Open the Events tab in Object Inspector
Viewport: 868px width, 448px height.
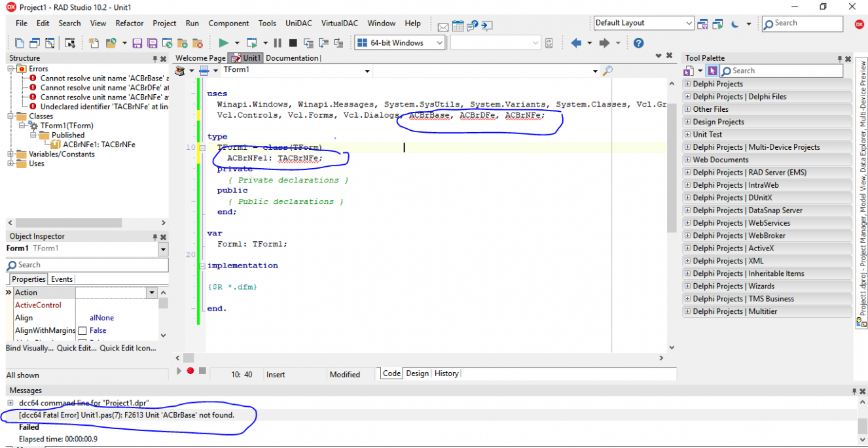pos(62,279)
